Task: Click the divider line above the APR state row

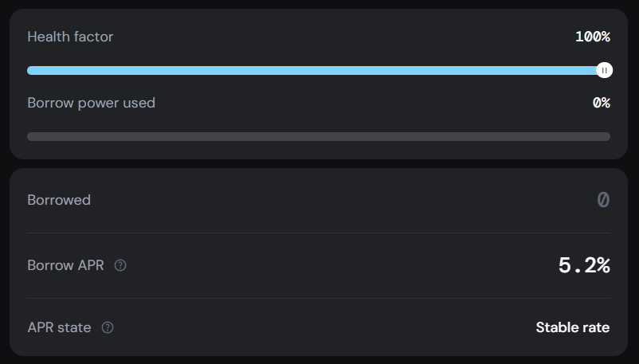Action: tap(319, 298)
